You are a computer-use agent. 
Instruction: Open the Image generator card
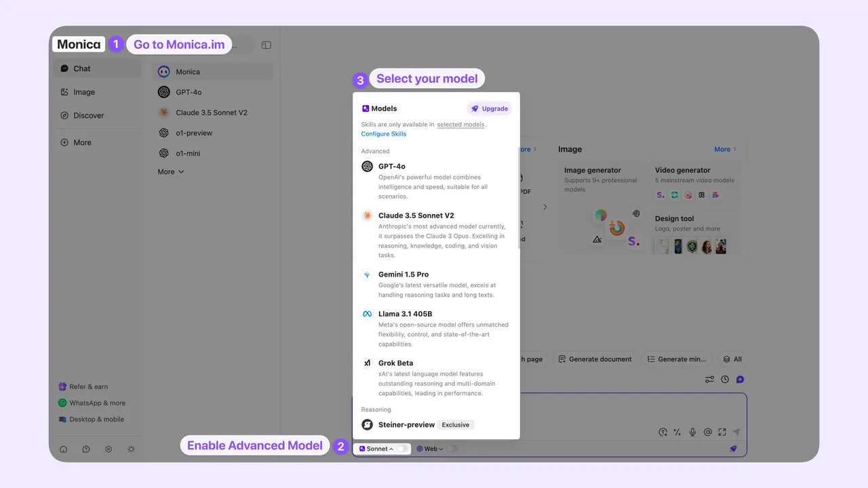(603, 207)
